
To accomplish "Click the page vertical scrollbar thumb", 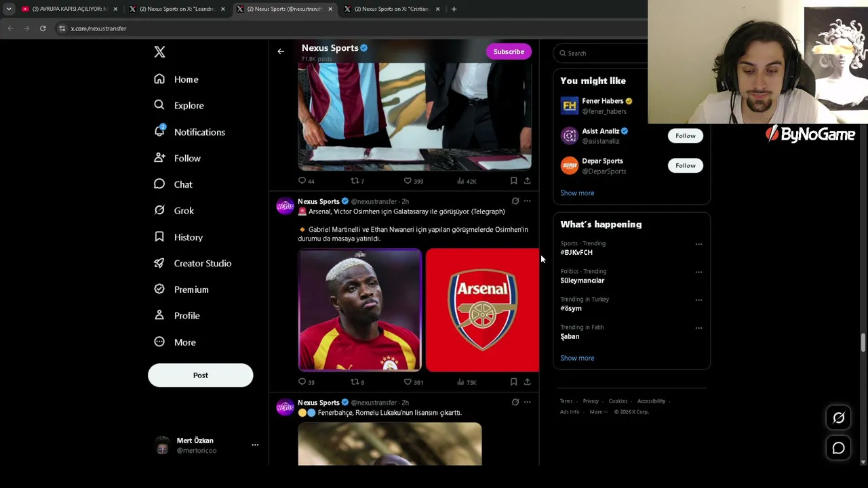I will (863, 342).
